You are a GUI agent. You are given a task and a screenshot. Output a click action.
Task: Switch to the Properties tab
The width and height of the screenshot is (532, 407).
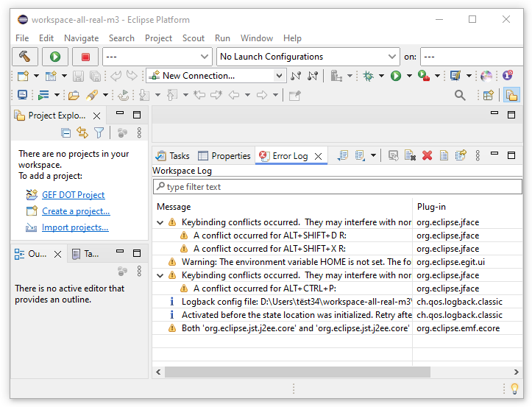pyautogui.click(x=224, y=156)
